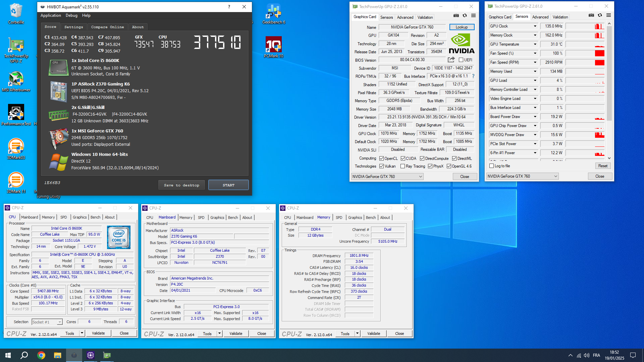Expand the Tools dropdown arrow in CPU-Z CPU window
This screenshot has height=362, width=644.
pyautogui.click(x=82, y=333)
